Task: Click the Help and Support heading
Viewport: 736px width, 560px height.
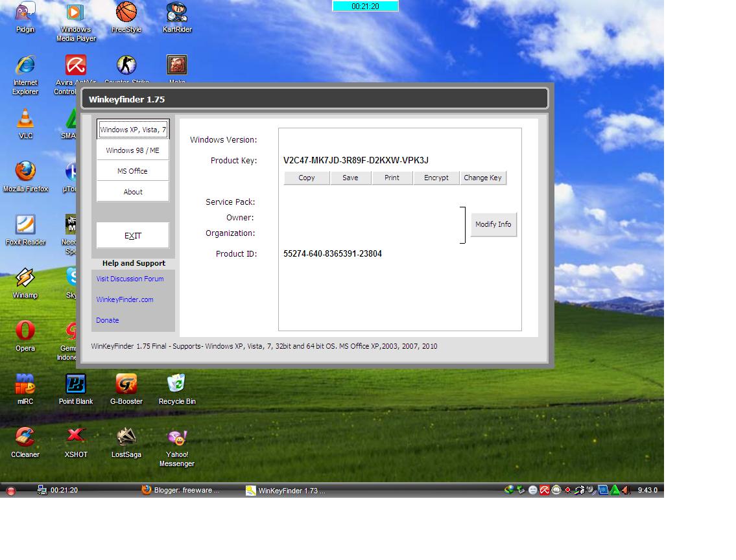Action: coord(134,263)
